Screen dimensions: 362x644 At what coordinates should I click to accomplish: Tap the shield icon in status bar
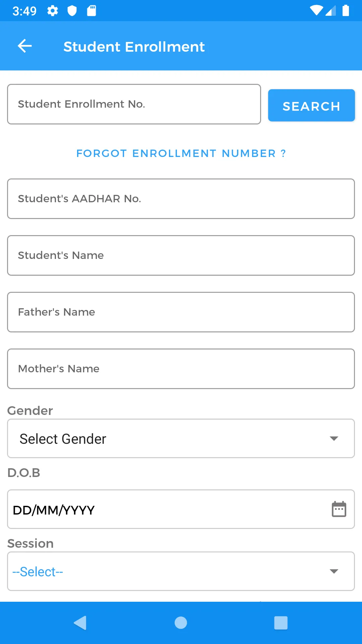72,11
